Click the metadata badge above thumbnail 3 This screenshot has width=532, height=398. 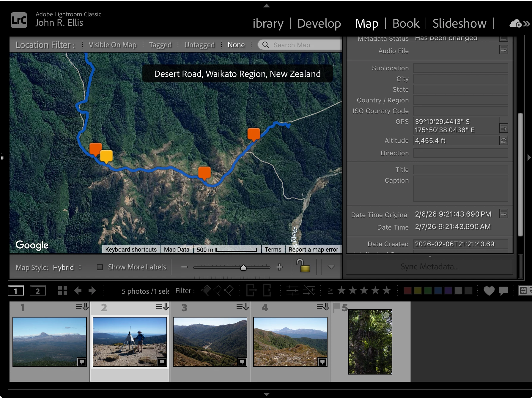click(243, 307)
